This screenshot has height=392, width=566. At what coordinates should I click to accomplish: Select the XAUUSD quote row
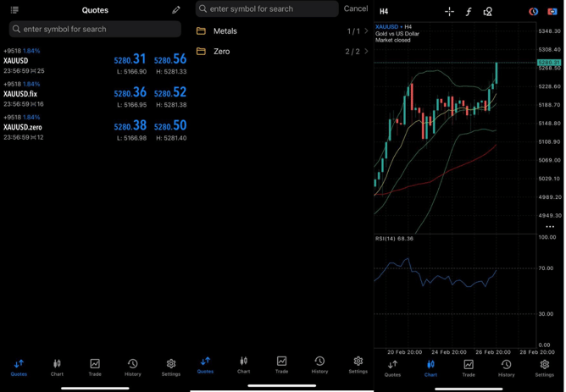tap(95, 61)
